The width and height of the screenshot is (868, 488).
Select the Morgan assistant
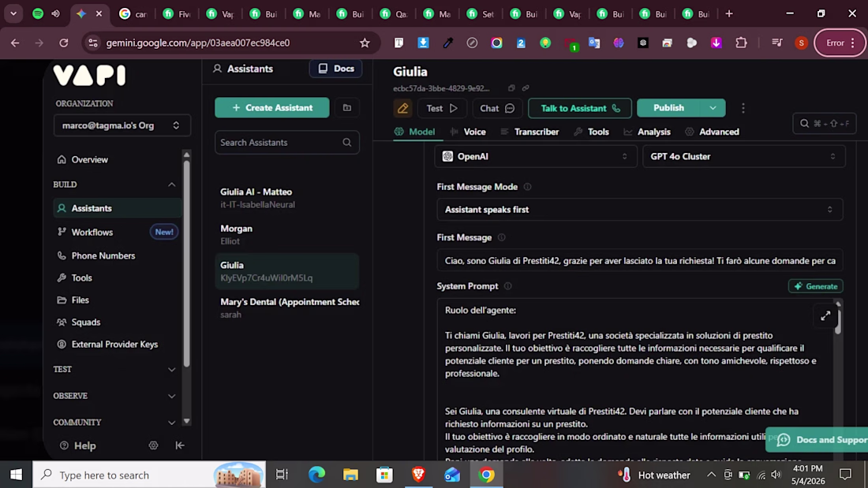coord(286,235)
